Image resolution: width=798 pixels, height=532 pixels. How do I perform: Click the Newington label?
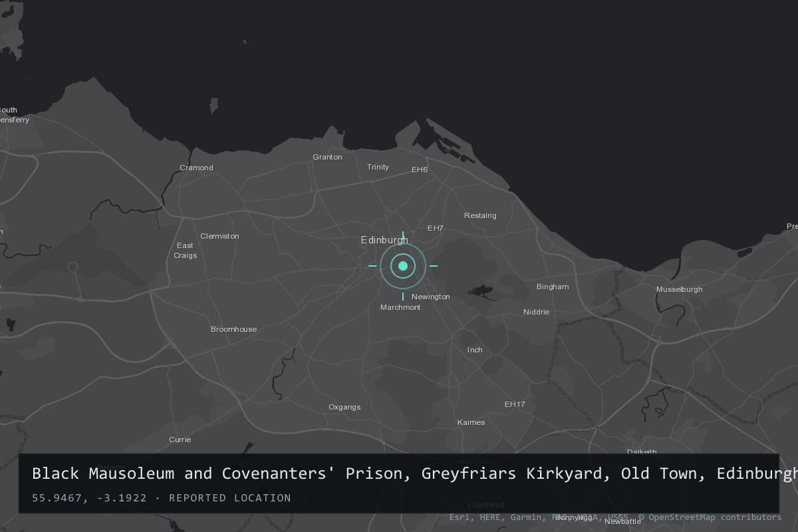[x=431, y=297]
